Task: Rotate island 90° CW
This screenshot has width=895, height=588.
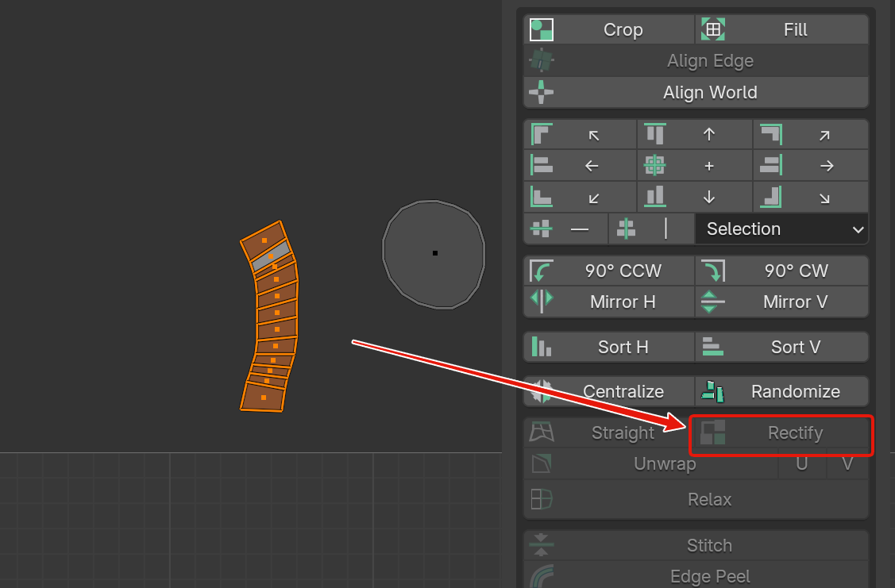Action: pyautogui.click(x=782, y=271)
